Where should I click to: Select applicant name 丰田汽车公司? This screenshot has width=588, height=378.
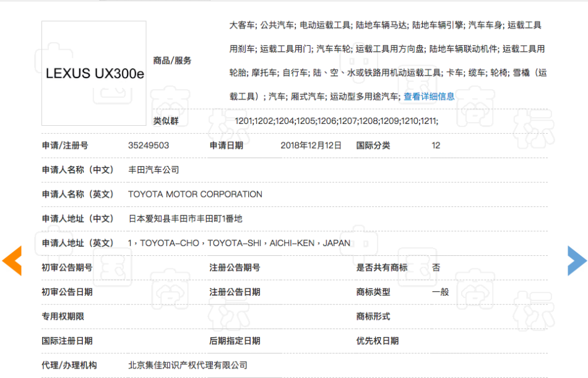point(153,170)
